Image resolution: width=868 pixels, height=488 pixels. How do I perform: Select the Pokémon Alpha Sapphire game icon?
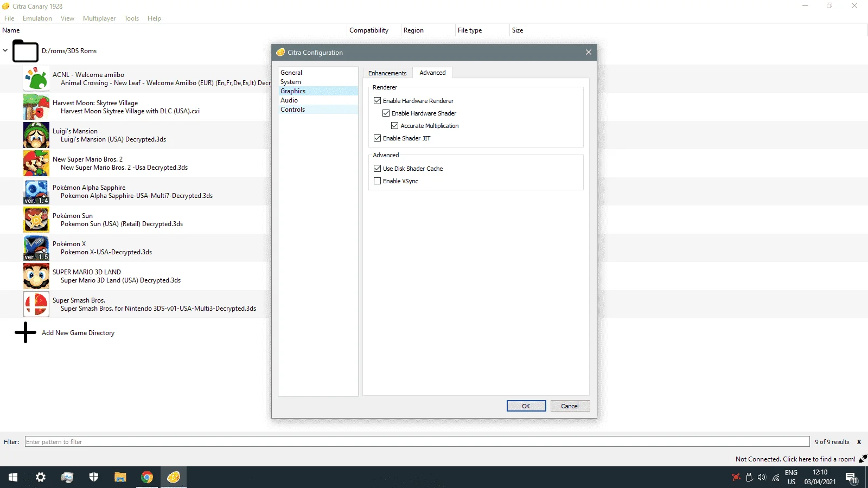36,191
